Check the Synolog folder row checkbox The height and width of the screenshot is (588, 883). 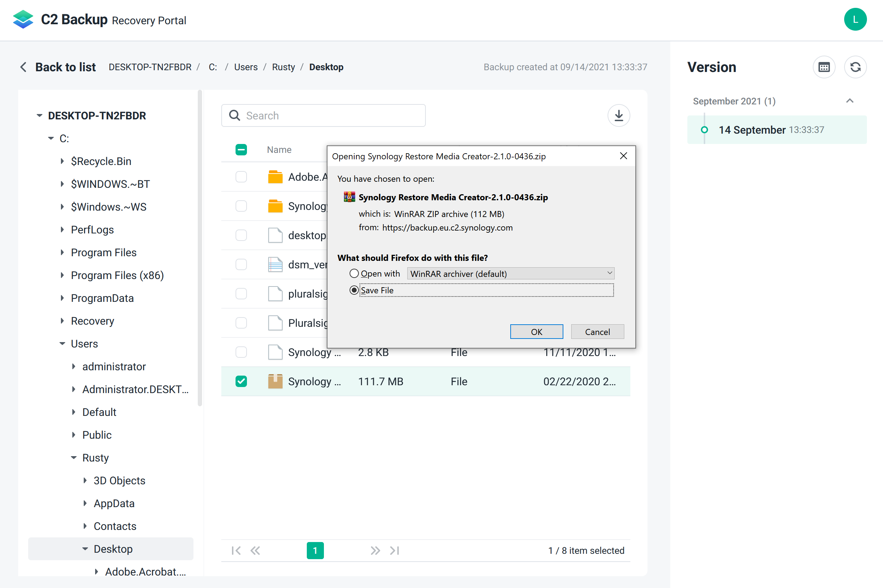point(241,206)
